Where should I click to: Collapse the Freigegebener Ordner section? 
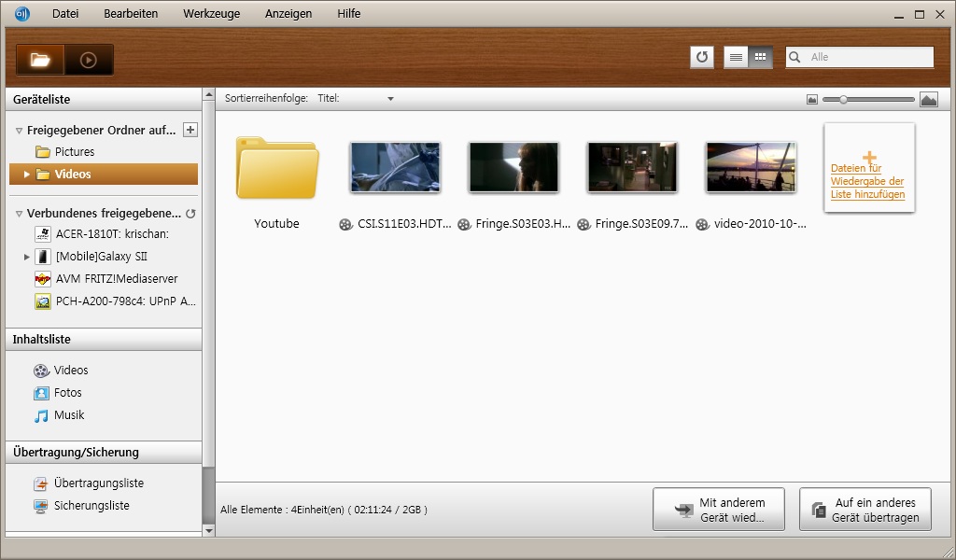point(19,131)
